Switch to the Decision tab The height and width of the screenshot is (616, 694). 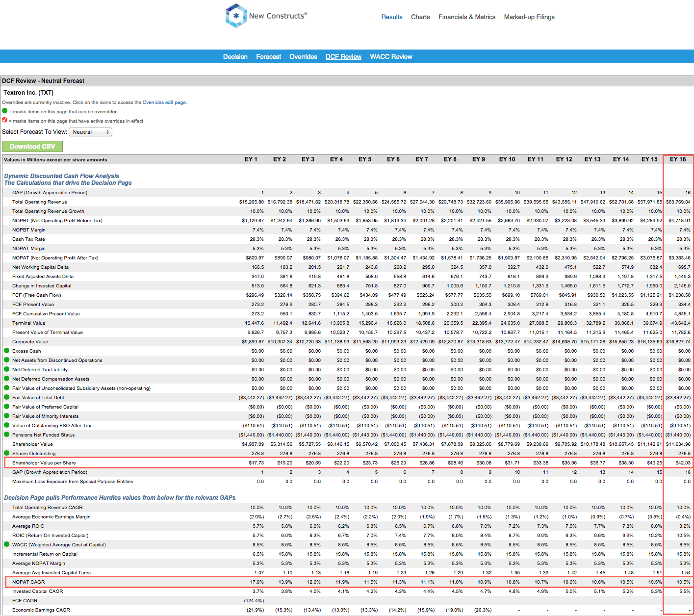click(x=235, y=56)
